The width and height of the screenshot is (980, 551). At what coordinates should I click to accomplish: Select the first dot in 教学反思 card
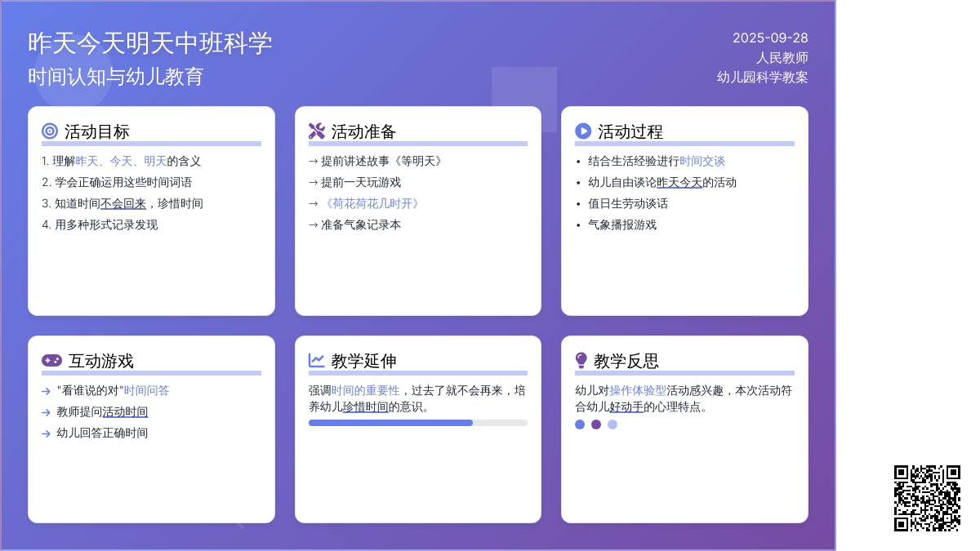point(580,424)
